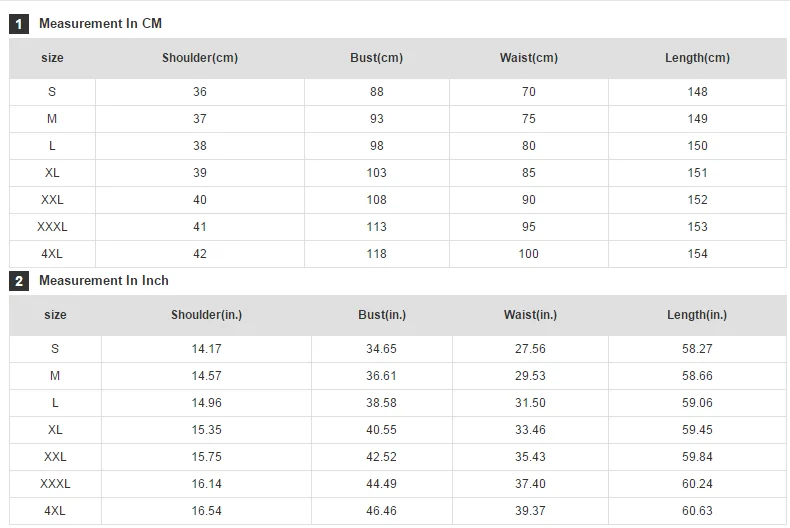Click the Waist(in.) column header

(x=531, y=315)
